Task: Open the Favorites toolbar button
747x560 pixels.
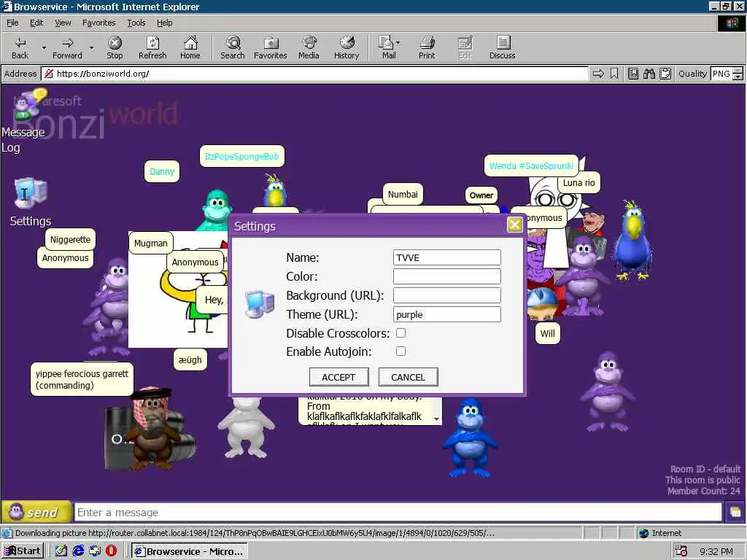Action: point(271,47)
